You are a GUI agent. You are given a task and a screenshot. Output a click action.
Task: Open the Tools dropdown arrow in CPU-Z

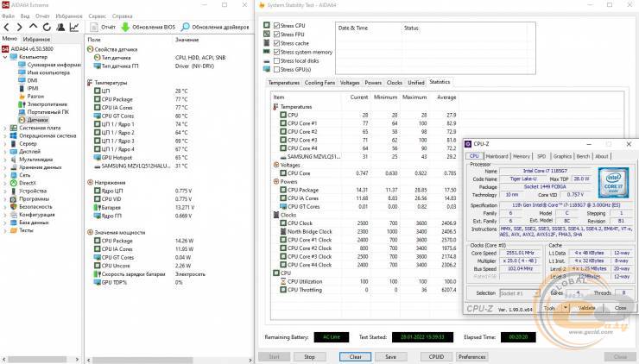coord(566,308)
